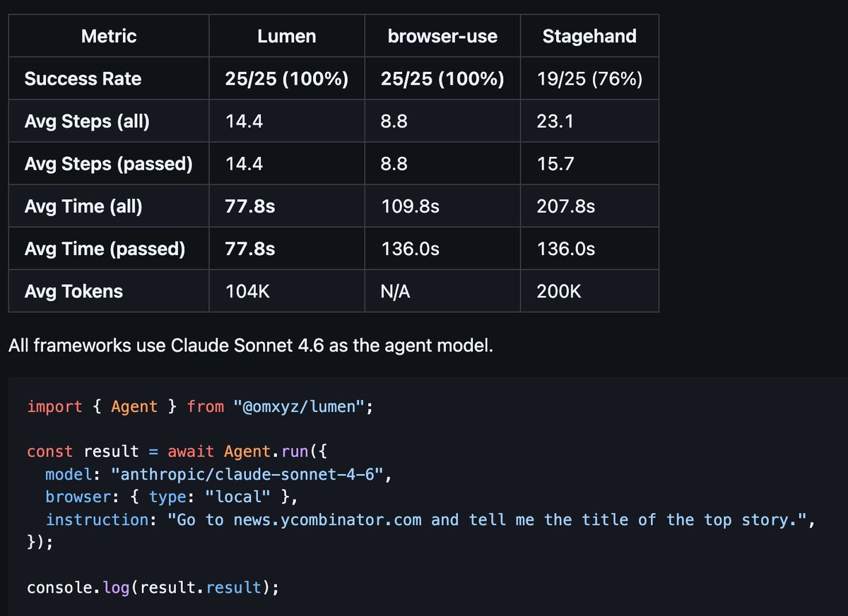Screen dimensions: 848x616
Task: Click the "browser-use" column header
Action: pyautogui.click(x=442, y=36)
